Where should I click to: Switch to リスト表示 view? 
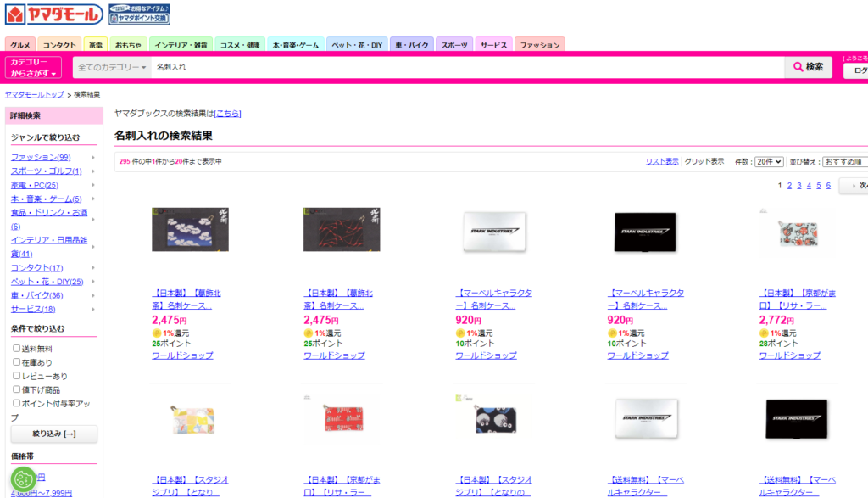click(662, 162)
